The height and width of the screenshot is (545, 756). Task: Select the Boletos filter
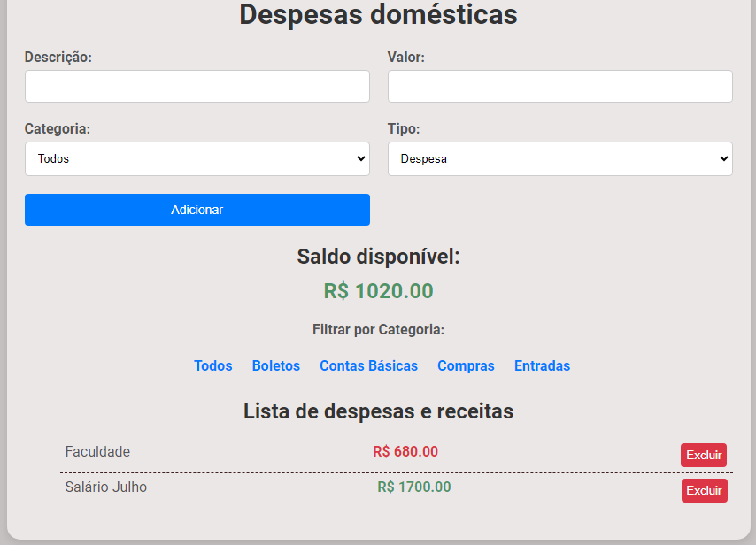click(x=275, y=366)
